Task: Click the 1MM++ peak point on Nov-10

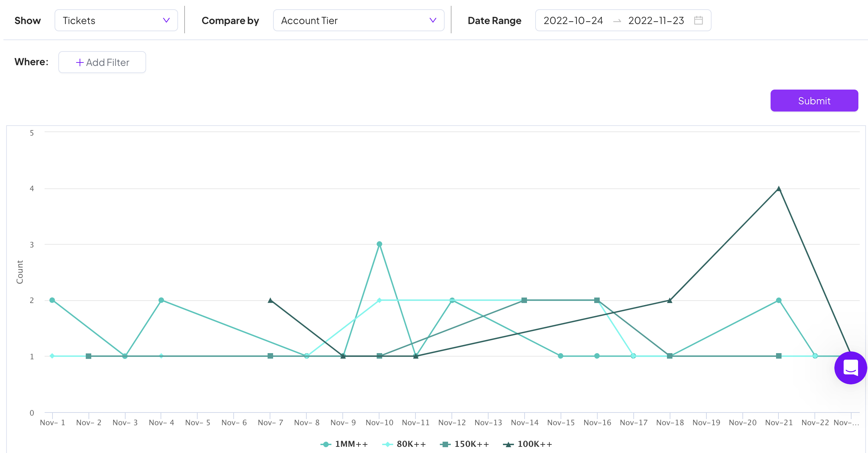Action: (379, 244)
